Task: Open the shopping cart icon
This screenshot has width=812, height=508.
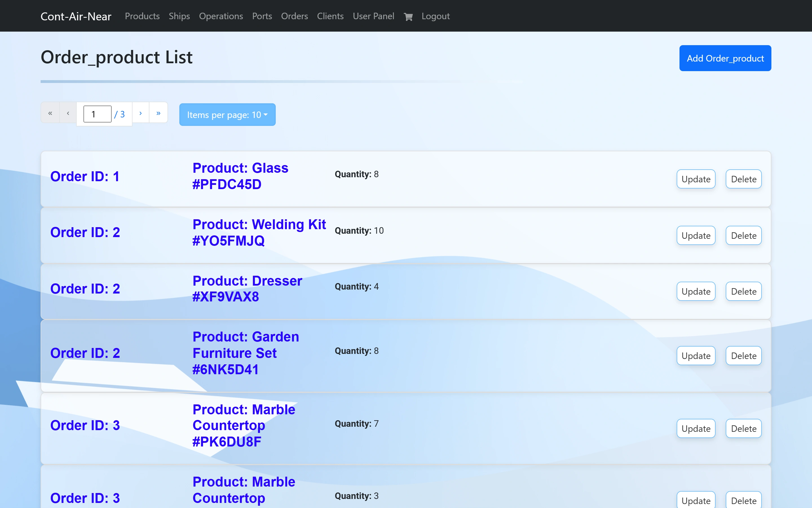Action: 408,16
